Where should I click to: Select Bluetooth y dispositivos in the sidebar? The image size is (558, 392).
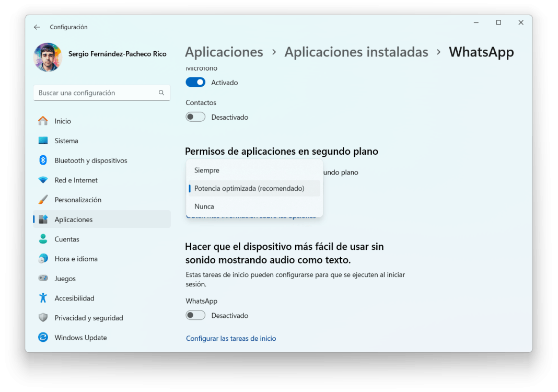coord(91,160)
